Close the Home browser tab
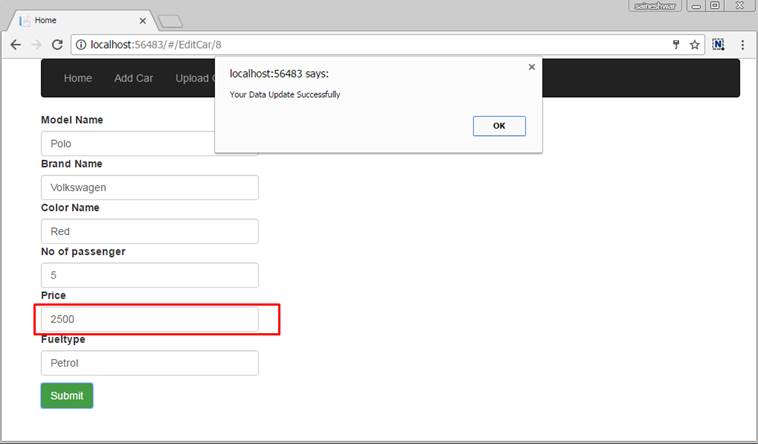The height and width of the screenshot is (444, 758). pyautogui.click(x=143, y=21)
